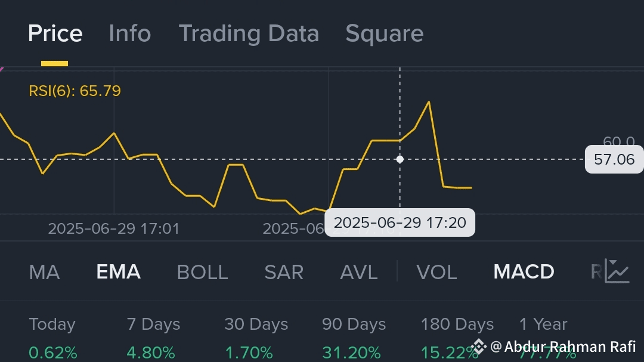The image size is (644, 362).
Task: Click the 2025-06-29 17:20 time marker
Action: coord(400,222)
